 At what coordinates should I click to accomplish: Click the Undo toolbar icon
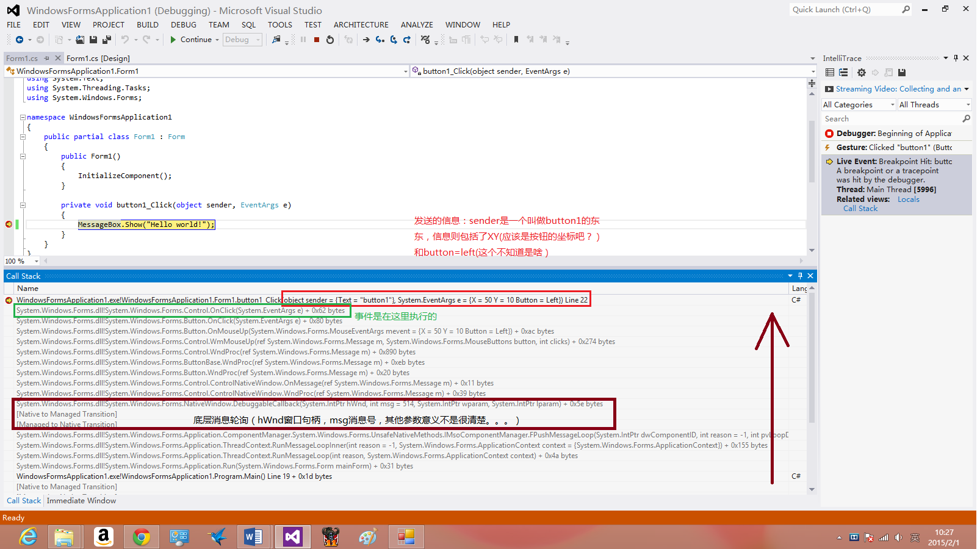tap(125, 40)
